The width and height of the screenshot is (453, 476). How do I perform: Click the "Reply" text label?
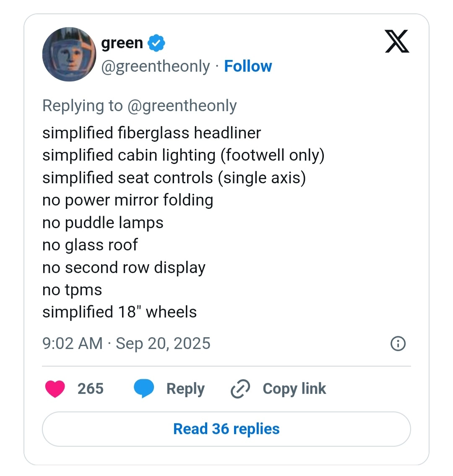(x=185, y=389)
